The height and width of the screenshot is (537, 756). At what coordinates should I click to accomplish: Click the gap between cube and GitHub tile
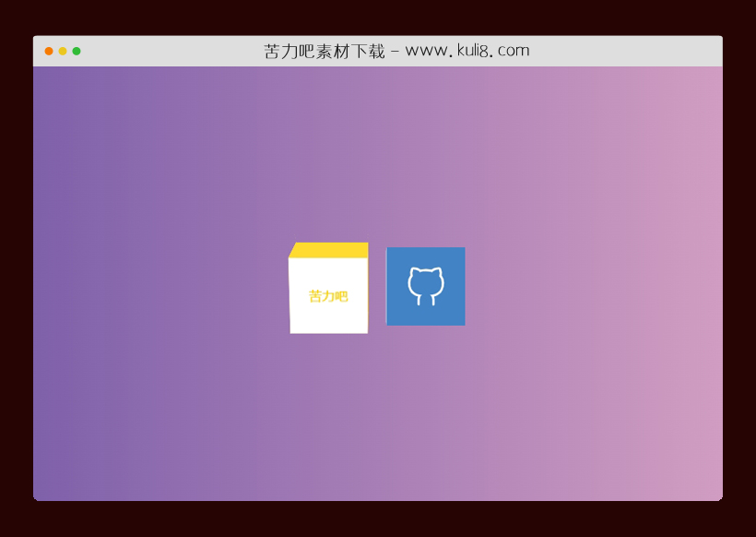[377, 286]
